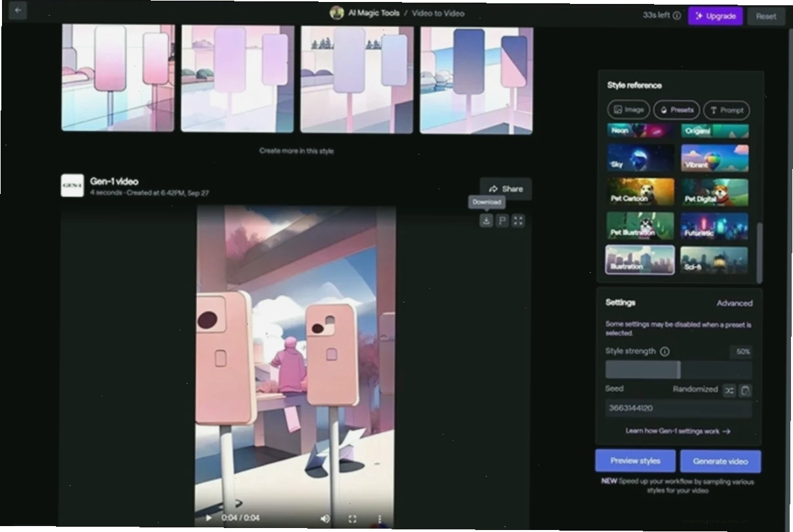Screen dimensions: 793x532
Task: Click the back arrow button
Action: click(18, 11)
